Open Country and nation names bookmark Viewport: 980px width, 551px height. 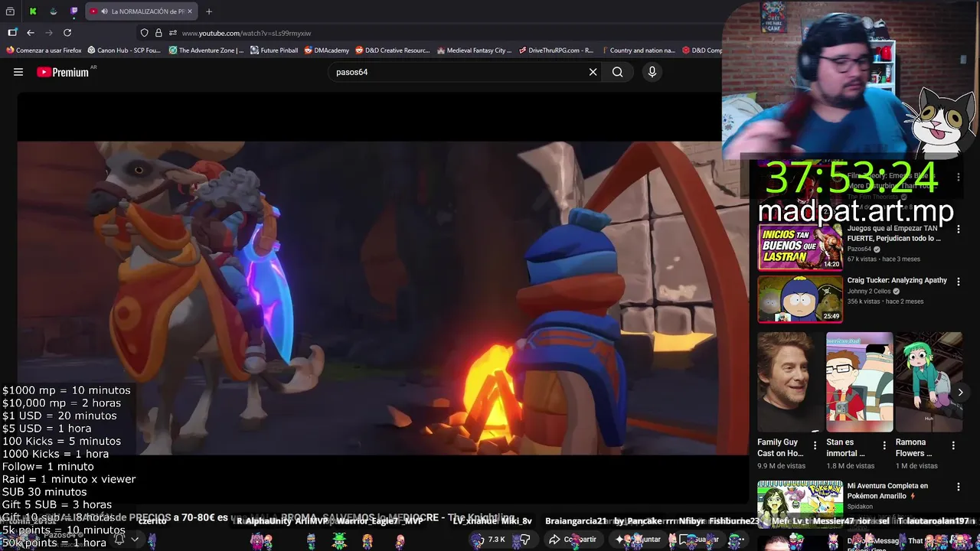tap(638, 51)
